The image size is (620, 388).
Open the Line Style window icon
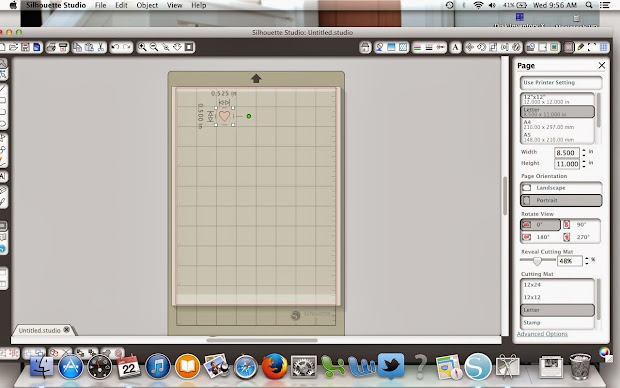[429, 48]
